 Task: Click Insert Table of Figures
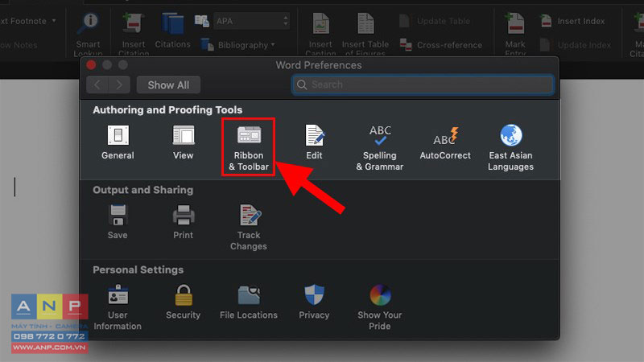pos(365,34)
